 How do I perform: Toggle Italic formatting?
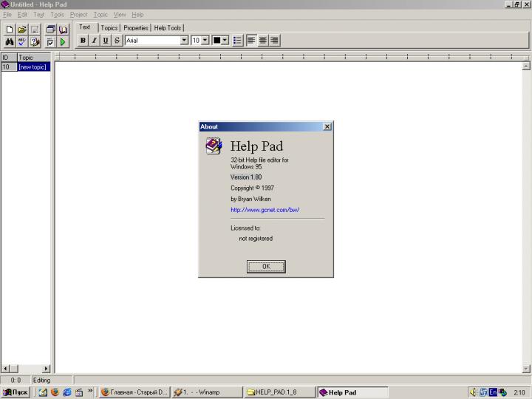click(95, 41)
